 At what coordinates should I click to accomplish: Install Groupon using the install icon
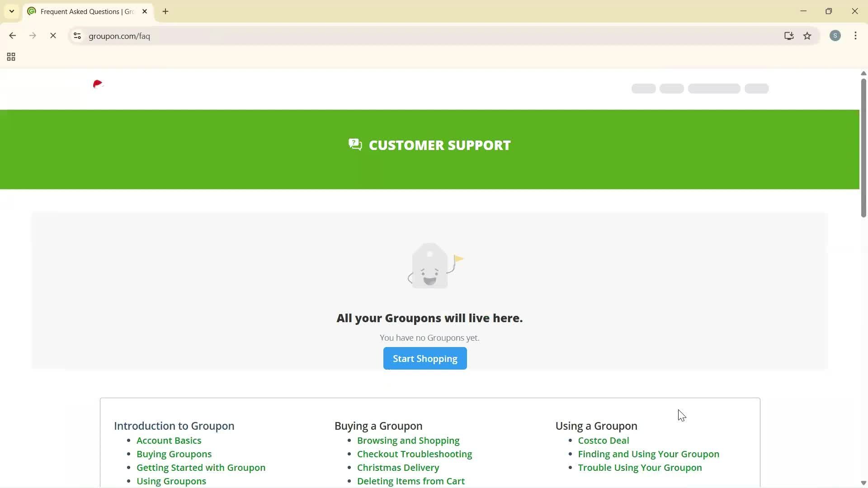[x=789, y=36]
